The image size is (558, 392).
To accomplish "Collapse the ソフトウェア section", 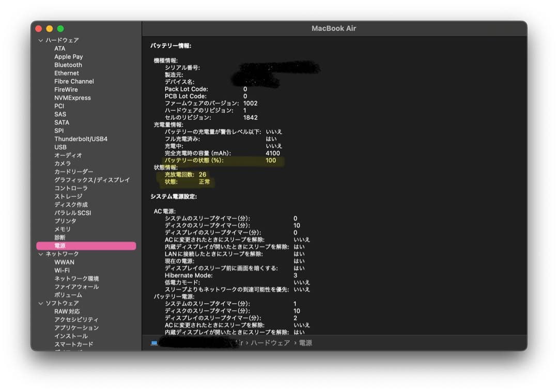I will click(x=41, y=303).
